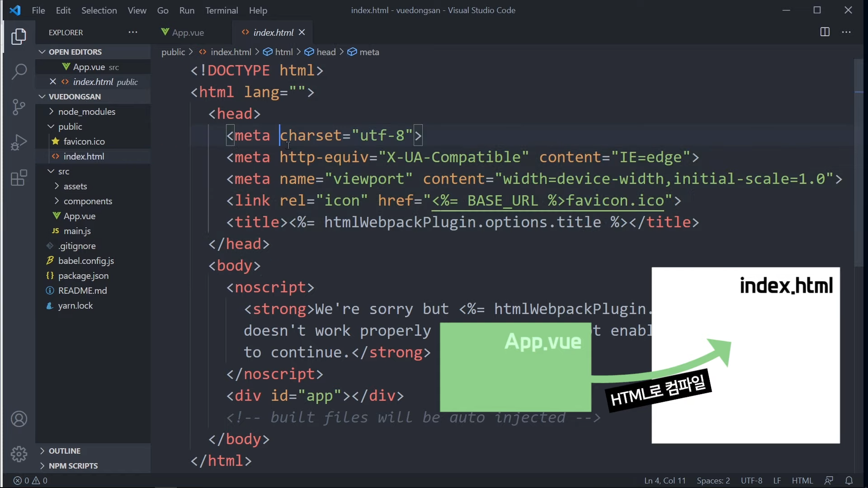The height and width of the screenshot is (488, 868).
Task: Collapse the OPEN EDITORS section
Action: (x=75, y=52)
